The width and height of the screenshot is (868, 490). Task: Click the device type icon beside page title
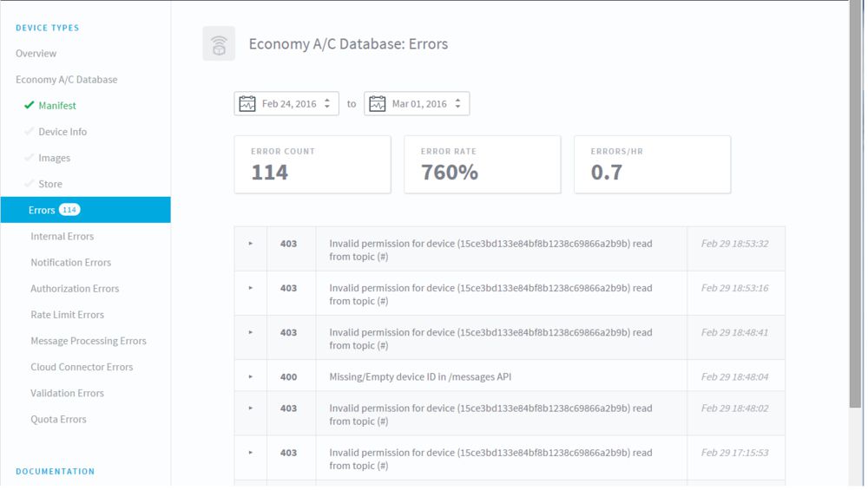[220, 43]
